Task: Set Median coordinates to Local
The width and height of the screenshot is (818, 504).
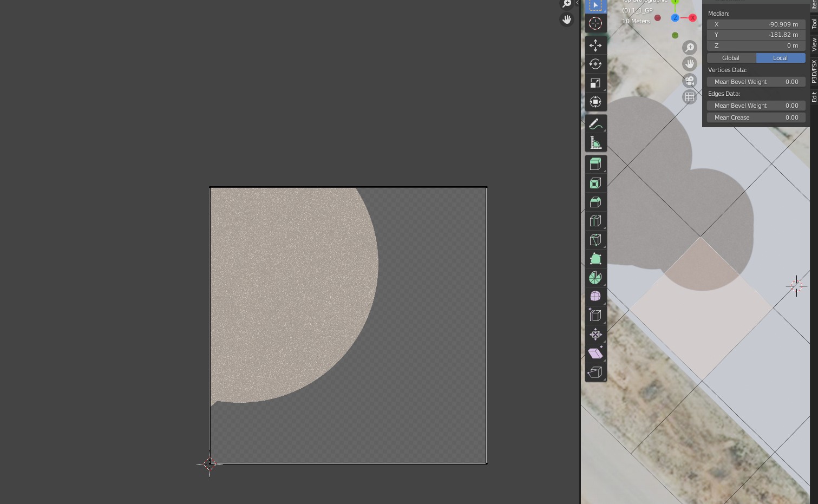Action: click(x=780, y=58)
